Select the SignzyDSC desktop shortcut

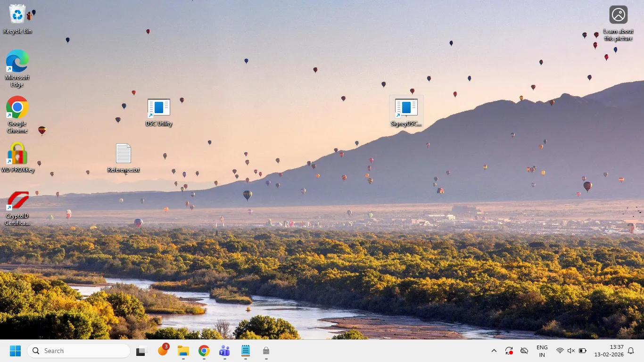(x=406, y=112)
